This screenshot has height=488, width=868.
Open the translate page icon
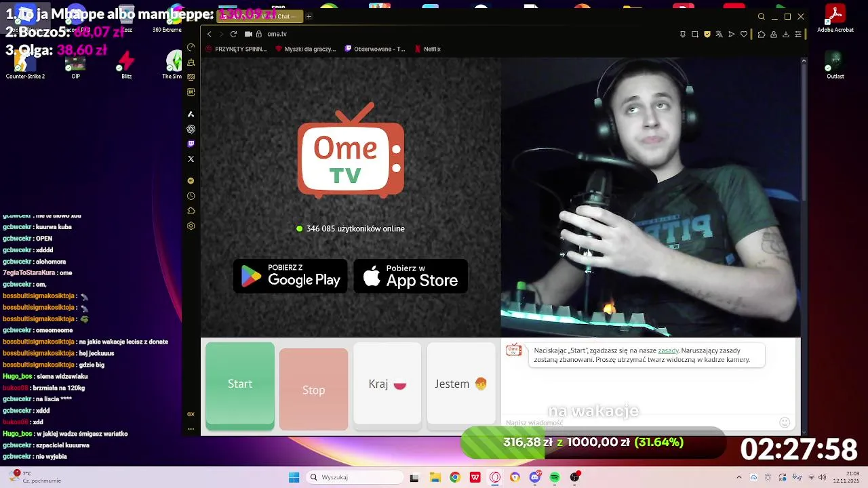719,34
